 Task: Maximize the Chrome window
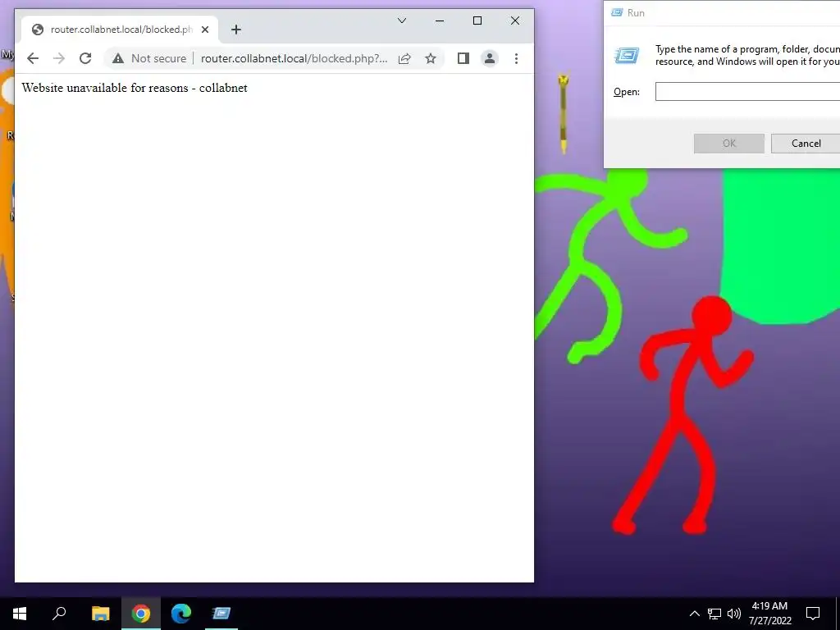477,21
